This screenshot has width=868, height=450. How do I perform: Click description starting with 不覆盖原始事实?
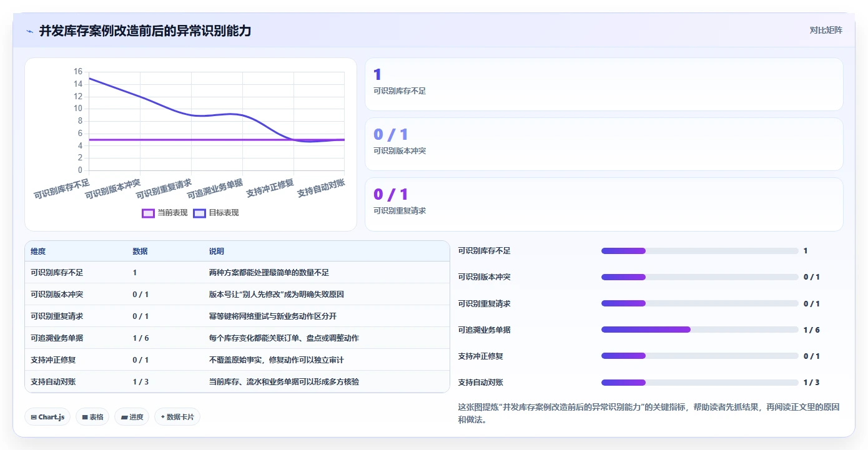(x=276, y=360)
